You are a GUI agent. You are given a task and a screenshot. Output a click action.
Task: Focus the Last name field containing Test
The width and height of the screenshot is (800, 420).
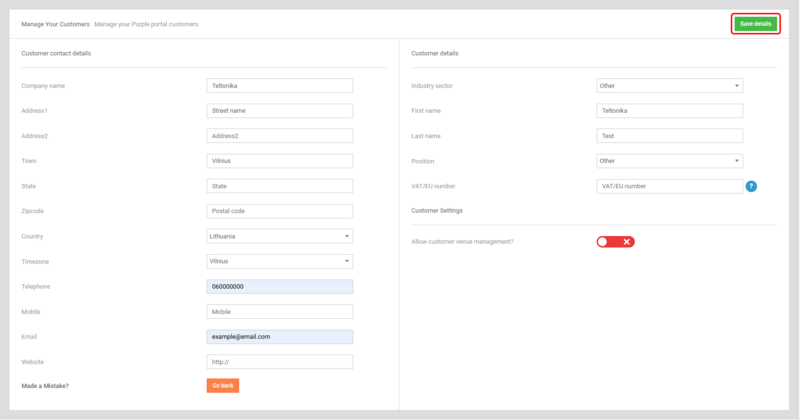669,136
